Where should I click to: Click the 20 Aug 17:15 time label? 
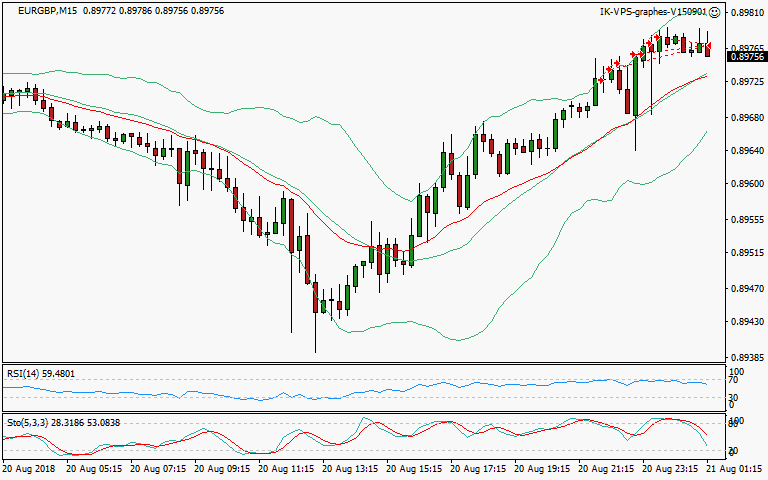pos(478,468)
